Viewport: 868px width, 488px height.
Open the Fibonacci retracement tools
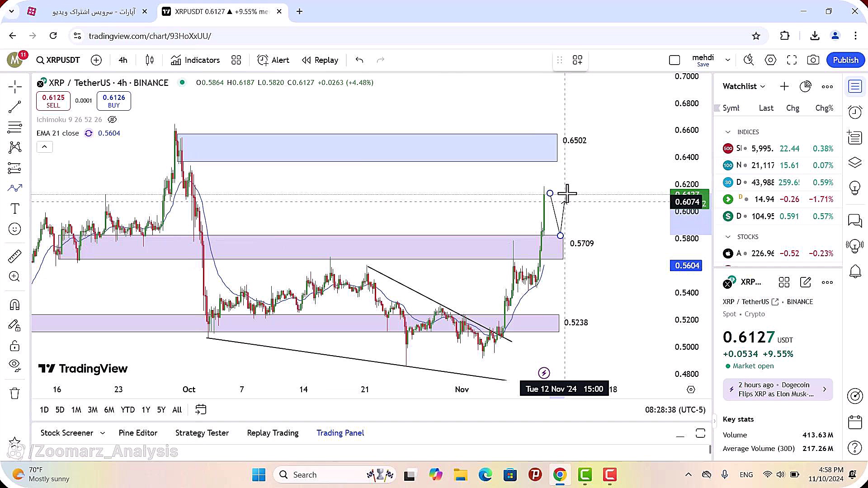[14, 127]
